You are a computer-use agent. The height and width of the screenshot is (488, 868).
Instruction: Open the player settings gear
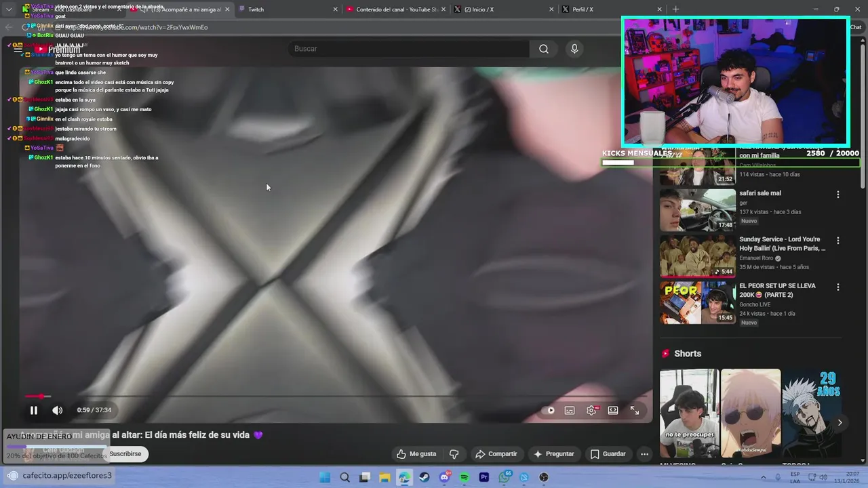(591, 410)
